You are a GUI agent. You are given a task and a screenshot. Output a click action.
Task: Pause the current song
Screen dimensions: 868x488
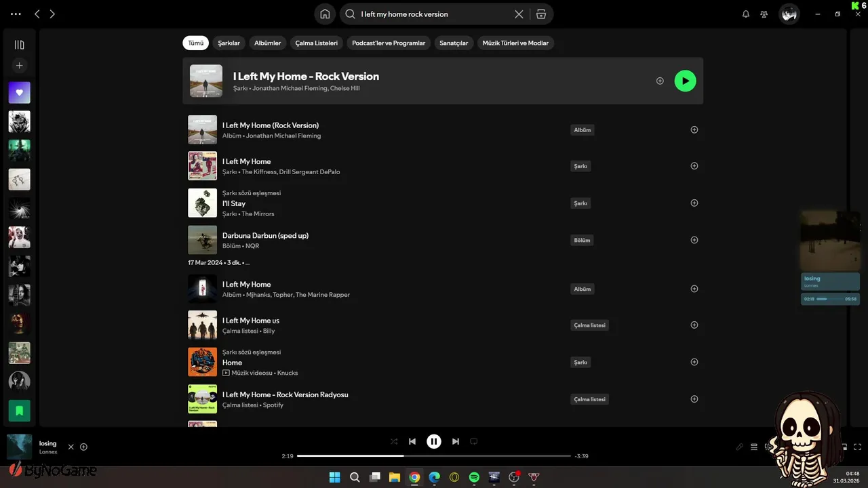tap(434, 441)
